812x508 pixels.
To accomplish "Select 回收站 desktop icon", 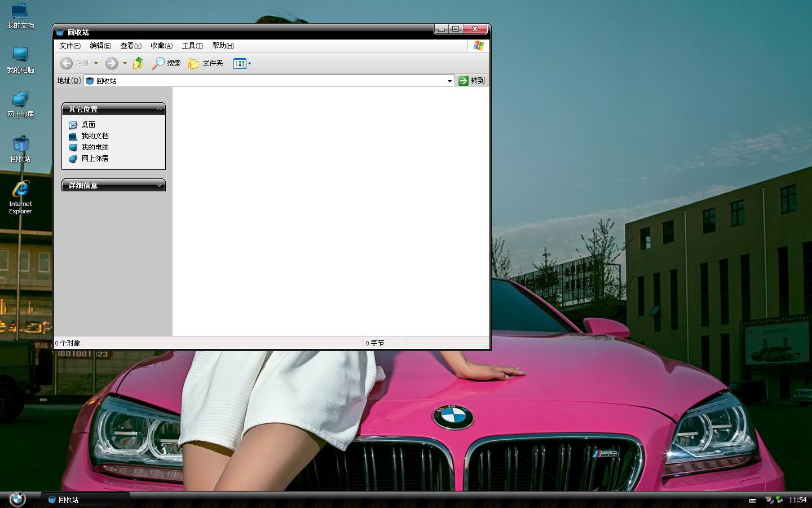I will point(20,149).
